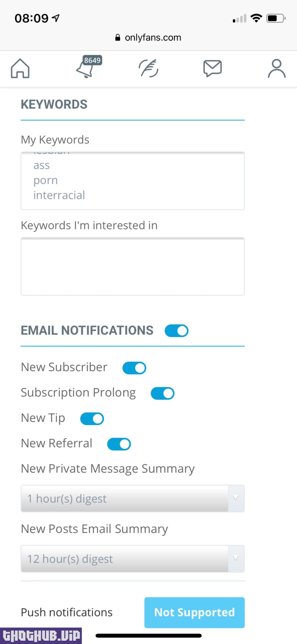Viewport: 297px width, 644px height.
Task: Open the profile person icon
Action: point(276,68)
